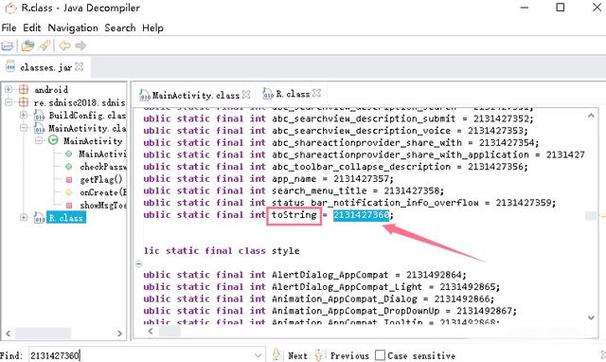Select the getFlag() tree item
The height and width of the screenshot is (362, 606).
[x=101, y=180]
